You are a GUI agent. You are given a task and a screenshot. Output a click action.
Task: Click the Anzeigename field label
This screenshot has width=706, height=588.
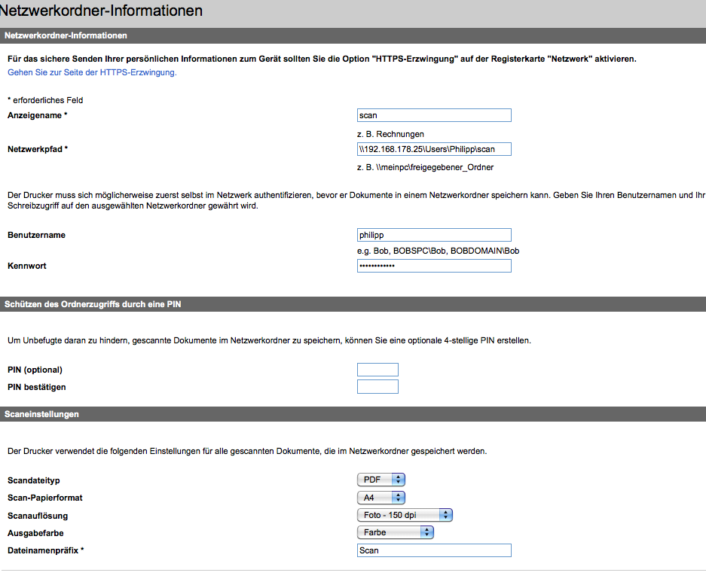pos(38,115)
